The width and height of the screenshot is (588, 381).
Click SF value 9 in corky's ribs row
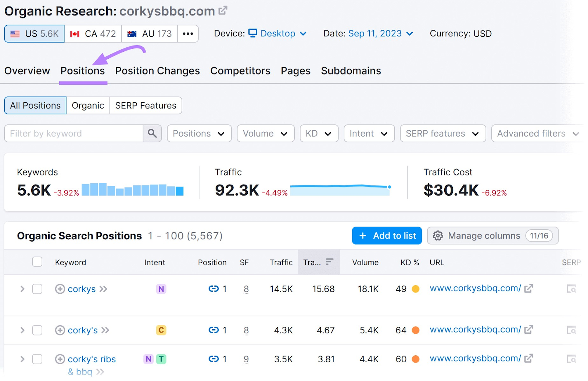[x=246, y=359]
